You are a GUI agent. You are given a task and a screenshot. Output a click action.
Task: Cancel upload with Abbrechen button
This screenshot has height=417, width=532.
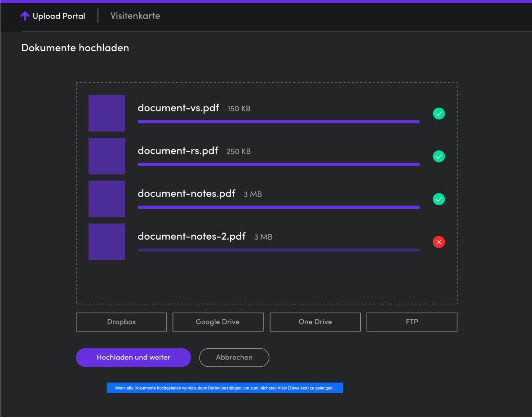click(x=234, y=358)
